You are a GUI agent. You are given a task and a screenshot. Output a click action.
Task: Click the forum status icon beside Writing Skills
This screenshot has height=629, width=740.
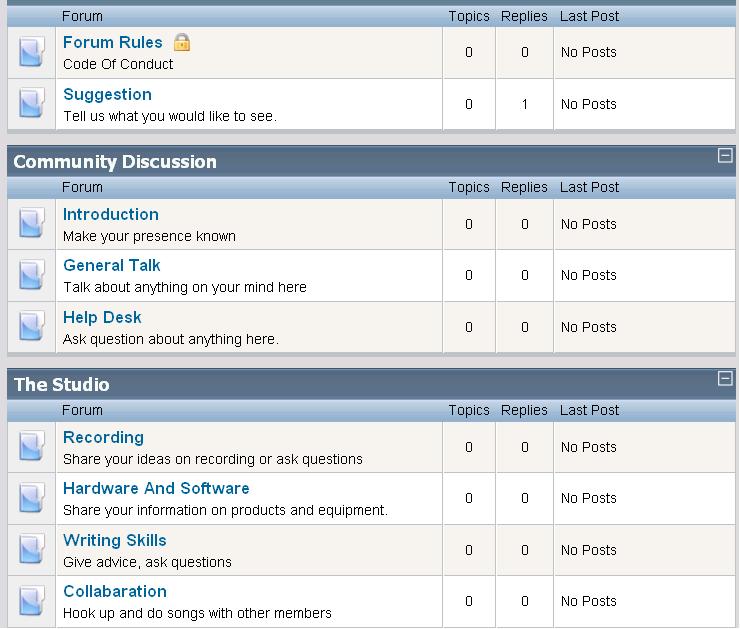pyautogui.click(x=32, y=550)
